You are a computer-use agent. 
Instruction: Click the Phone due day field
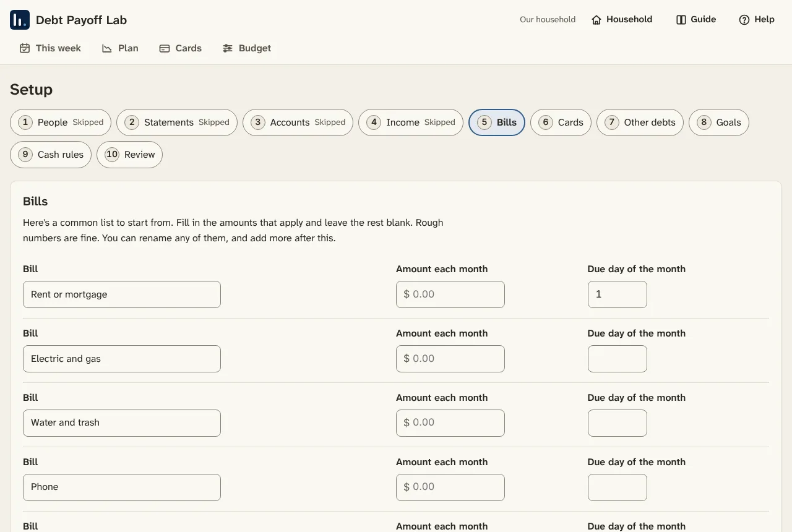(618, 487)
